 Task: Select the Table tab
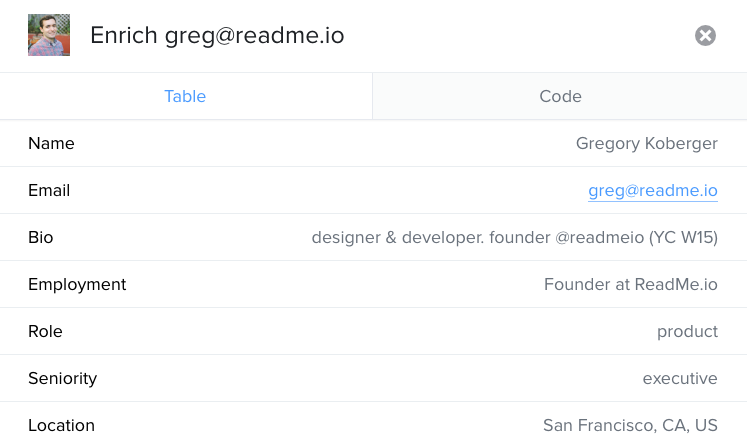[185, 96]
